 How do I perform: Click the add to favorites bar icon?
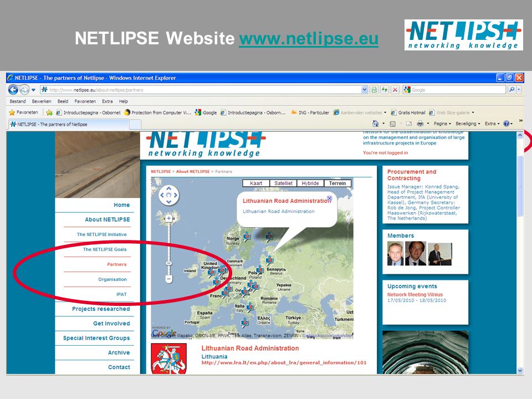(x=49, y=112)
